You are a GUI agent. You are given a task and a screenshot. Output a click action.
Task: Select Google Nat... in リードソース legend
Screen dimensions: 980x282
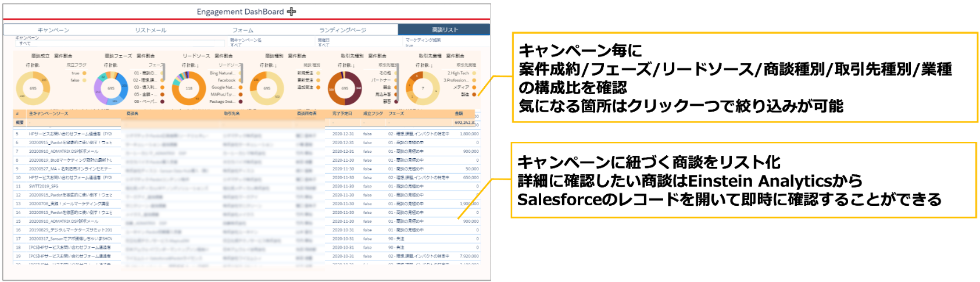click(227, 87)
